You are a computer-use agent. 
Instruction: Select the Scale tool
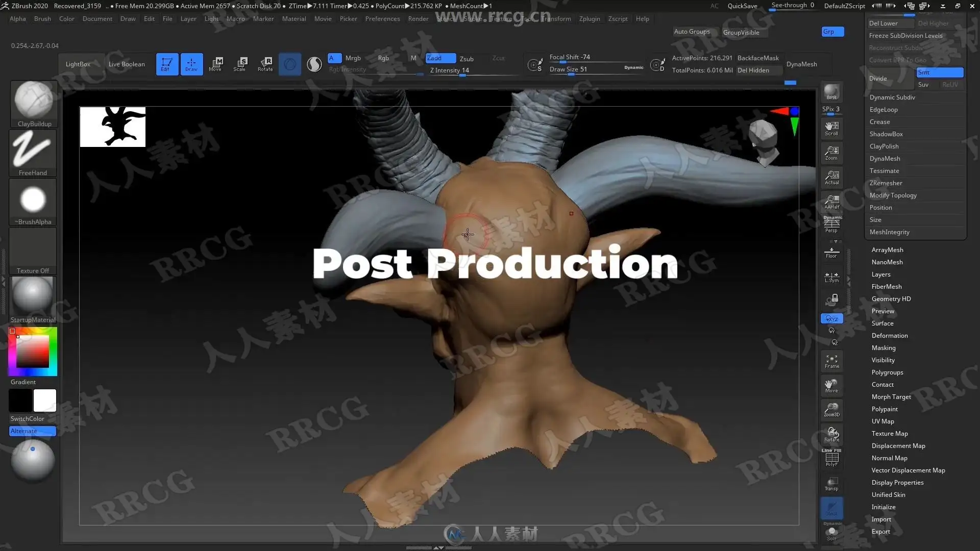click(240, 64)
